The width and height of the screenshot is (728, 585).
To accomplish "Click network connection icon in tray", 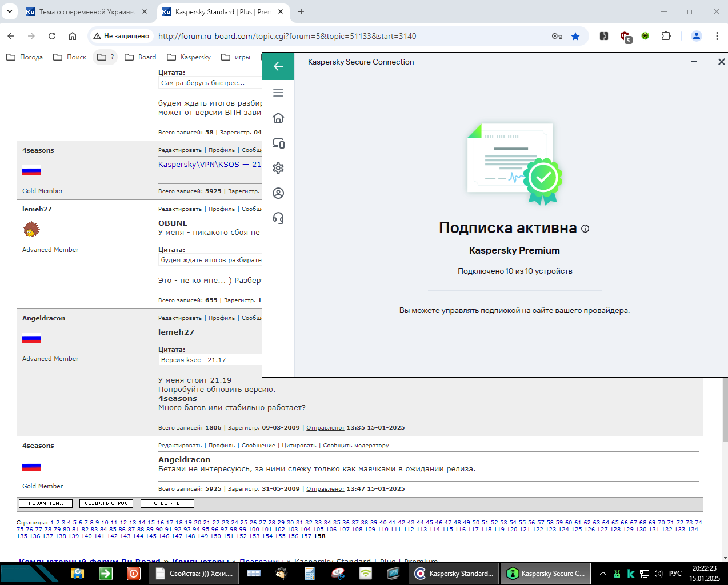I will [x=645, y=574].
